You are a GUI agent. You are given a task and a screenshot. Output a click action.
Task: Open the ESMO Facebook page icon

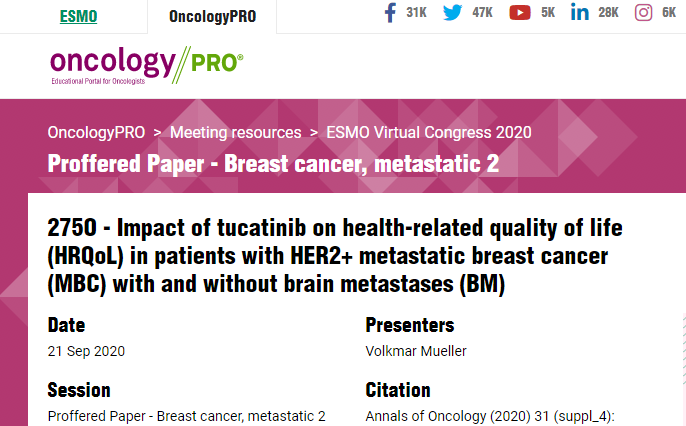pos(390,13)
